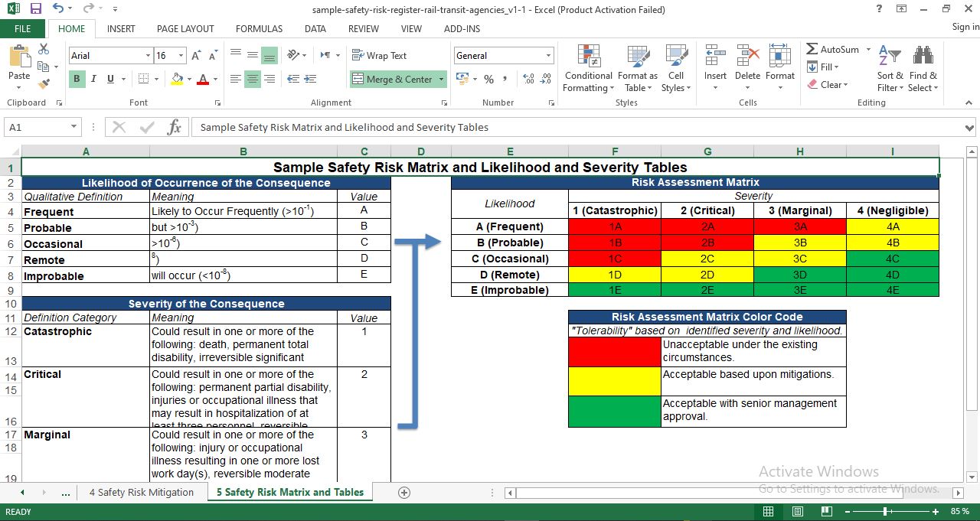Toggle Italic formatting
This screenshot has width=980, height=521.
(93, 79)
